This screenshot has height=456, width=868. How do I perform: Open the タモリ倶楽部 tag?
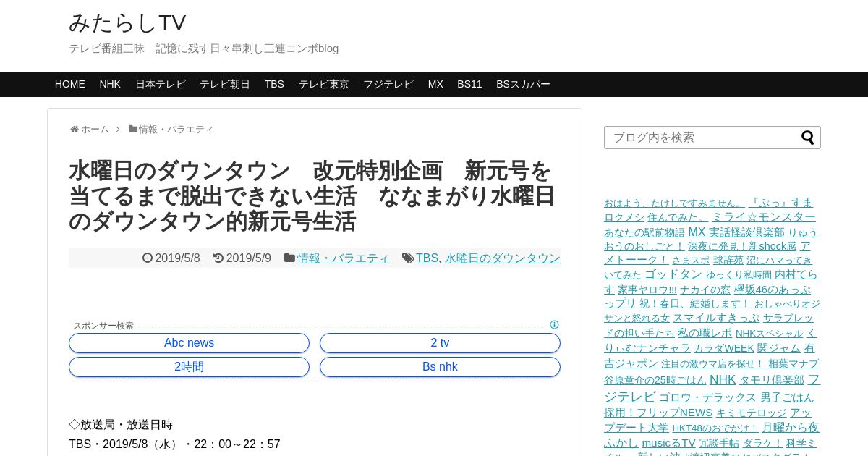772,380
